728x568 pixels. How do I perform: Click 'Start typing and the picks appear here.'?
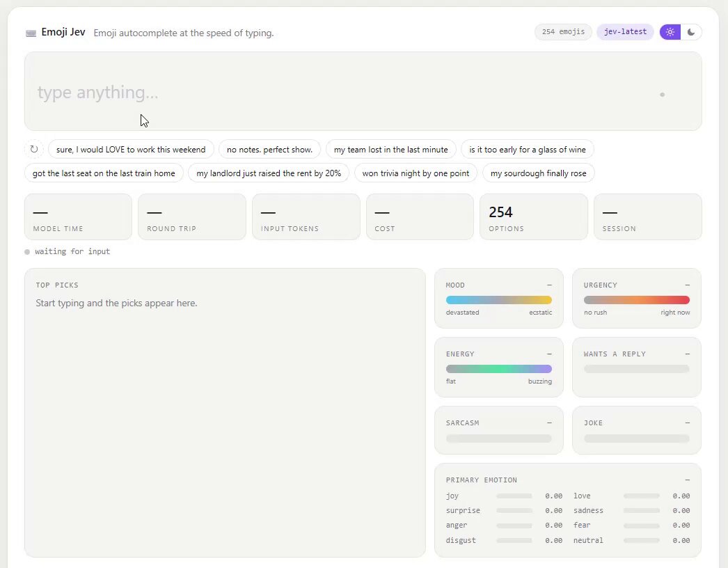click(116, 303)
